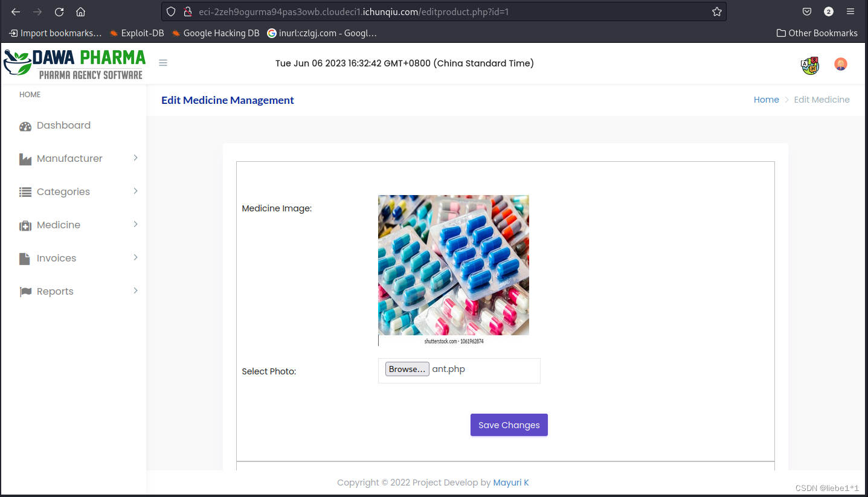The width and height of the screenshot is (868, 497).
Task: Click the Manufacturer factory icon
Action: point(25,159)
